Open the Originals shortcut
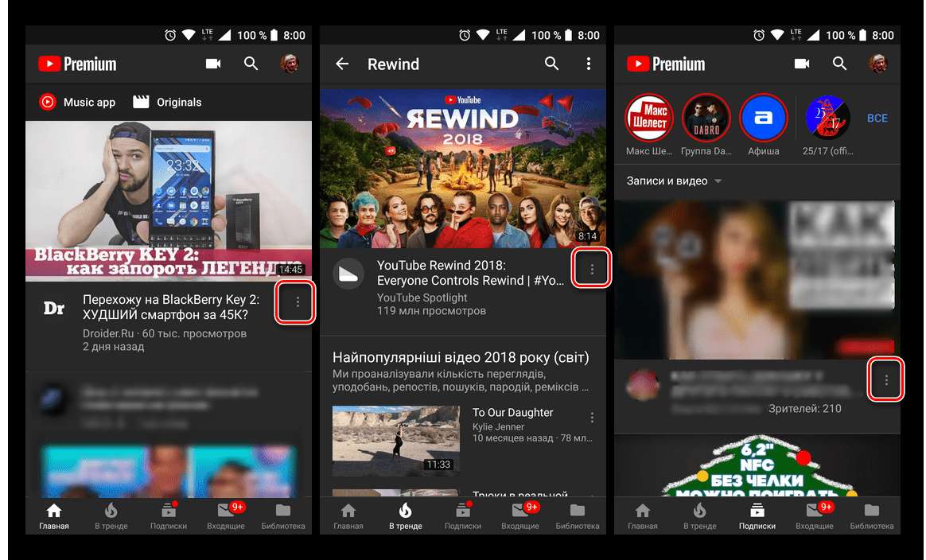Screen dimensions: 926x560 click(x=168, y=102)
